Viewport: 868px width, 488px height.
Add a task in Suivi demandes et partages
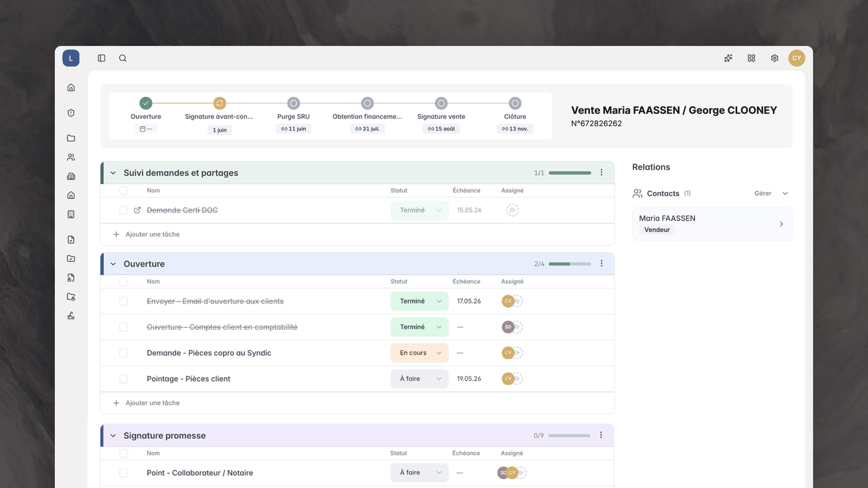coord(146,234)
